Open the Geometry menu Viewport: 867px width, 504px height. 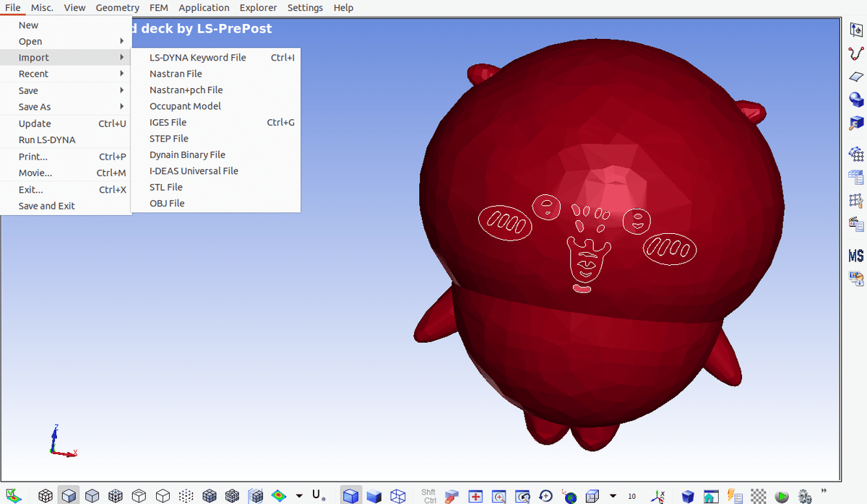(x=117, y=7)
